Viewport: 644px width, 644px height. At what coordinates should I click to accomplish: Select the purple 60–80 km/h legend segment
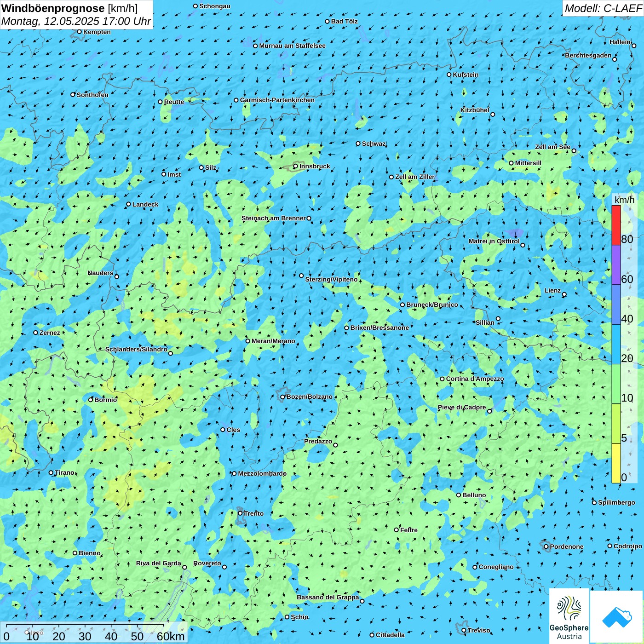(616, 265)
